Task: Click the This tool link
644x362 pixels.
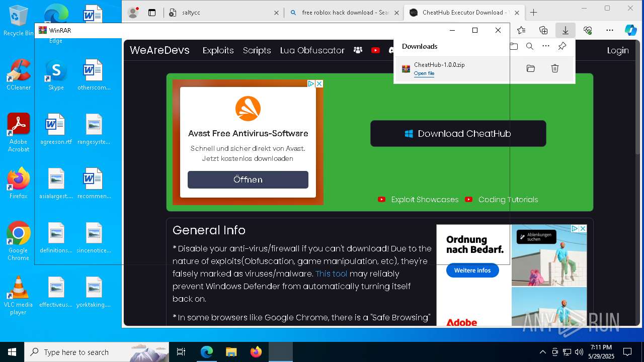Action: pyautogui.click(x=332, y=274)
